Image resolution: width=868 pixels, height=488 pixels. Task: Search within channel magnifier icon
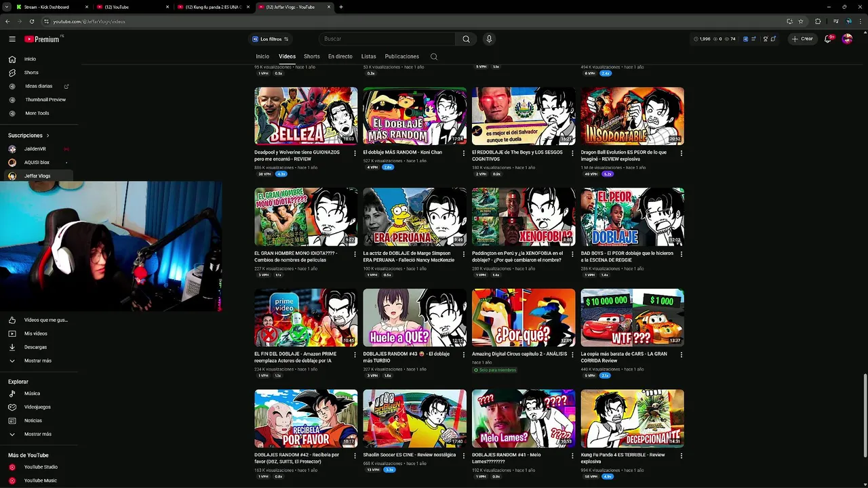[434, 57]
